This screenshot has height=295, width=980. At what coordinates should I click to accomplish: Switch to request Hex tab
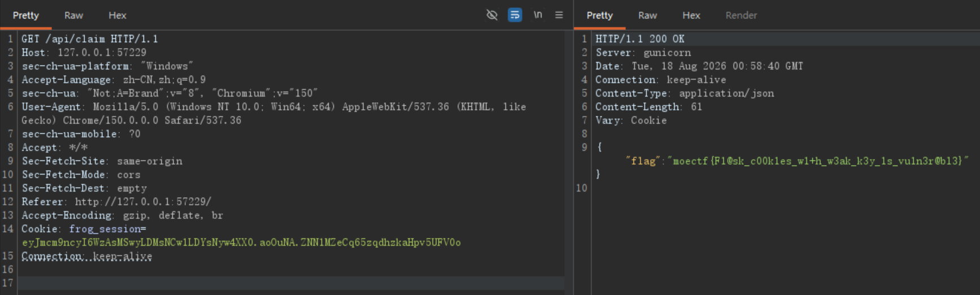(x=117, y=15)
